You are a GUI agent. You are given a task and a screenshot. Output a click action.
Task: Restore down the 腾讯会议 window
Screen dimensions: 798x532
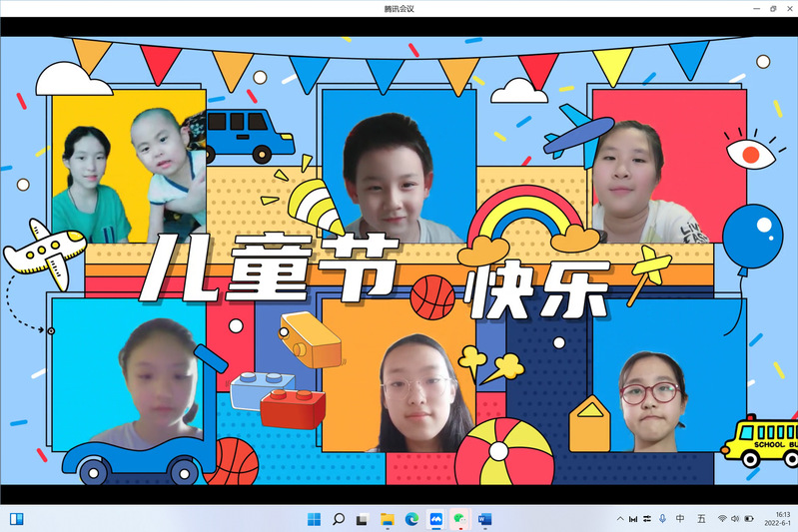pos(773,8)
